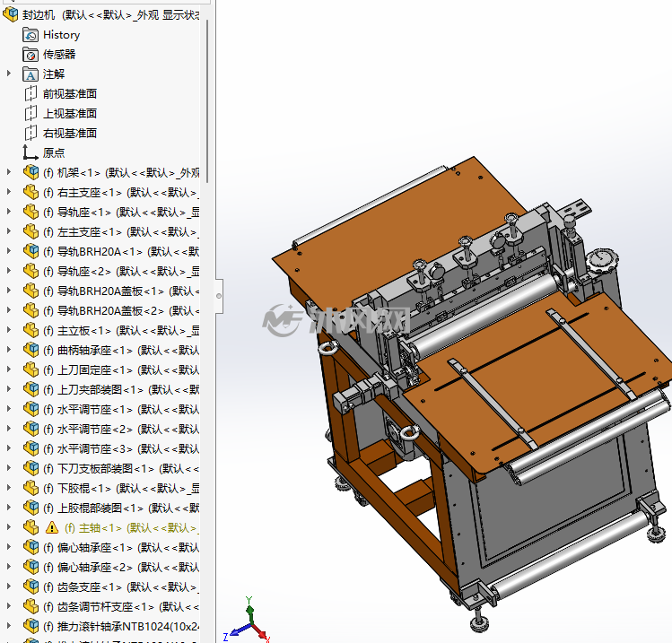
Task: Click the 齿条支座<1> assembly icon
Action: tap(31, 587)
